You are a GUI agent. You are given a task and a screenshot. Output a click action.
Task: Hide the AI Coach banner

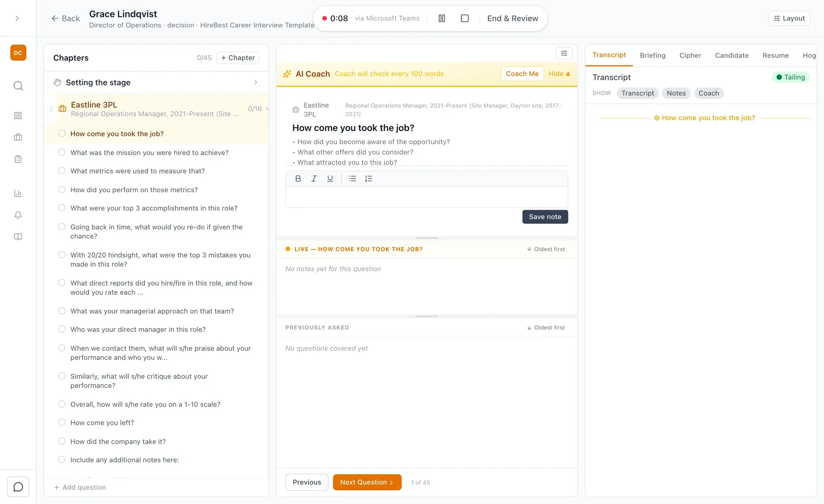tap(559, 74)
